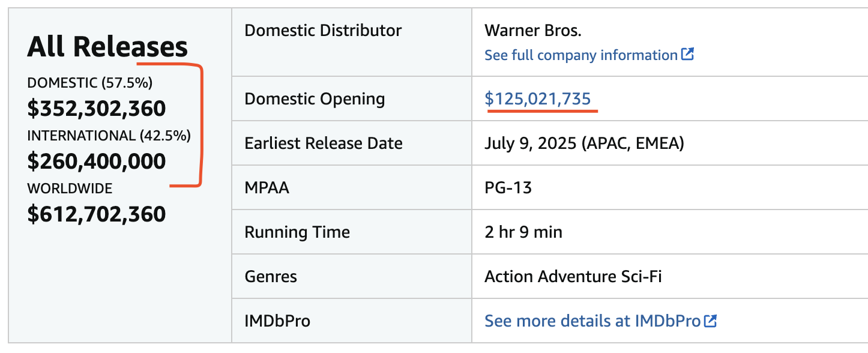Follow the See more details at IMDbPro link

pos(592,321)
